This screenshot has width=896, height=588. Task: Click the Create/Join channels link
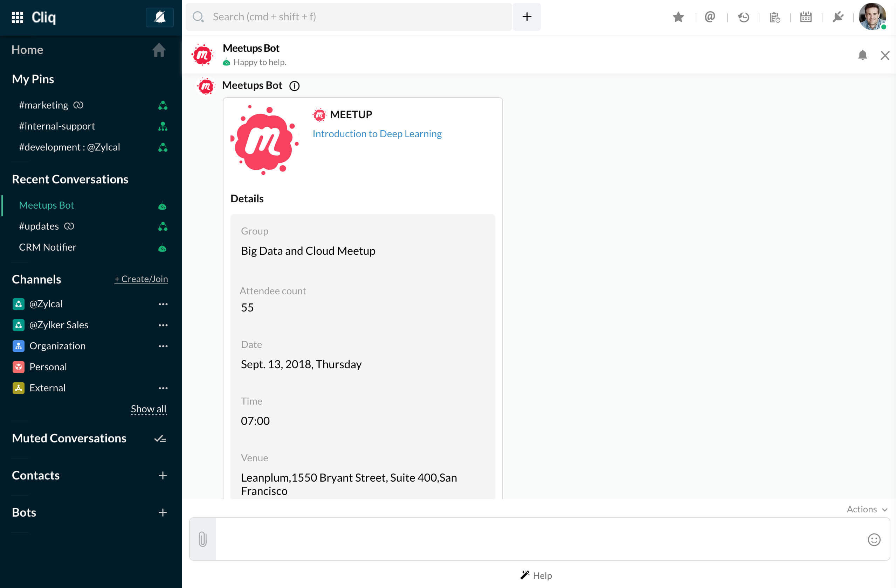tap(141, 279)
